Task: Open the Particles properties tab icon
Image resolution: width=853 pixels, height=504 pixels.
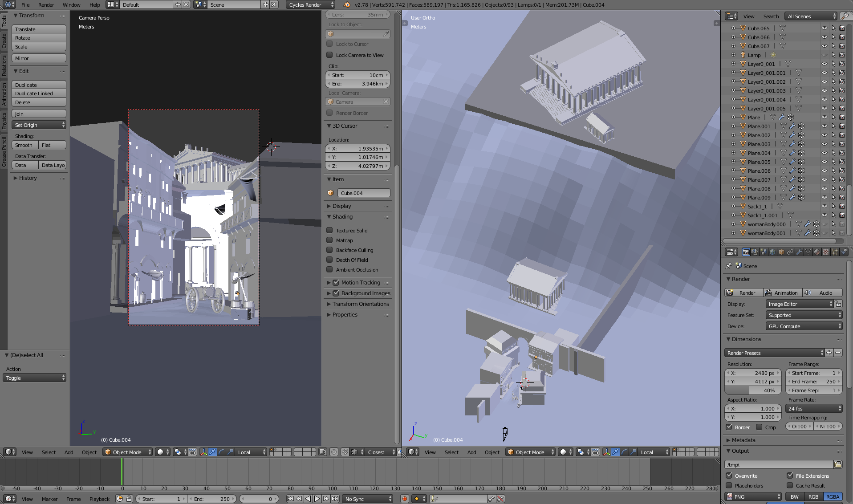Action: (x=835, y=252)
